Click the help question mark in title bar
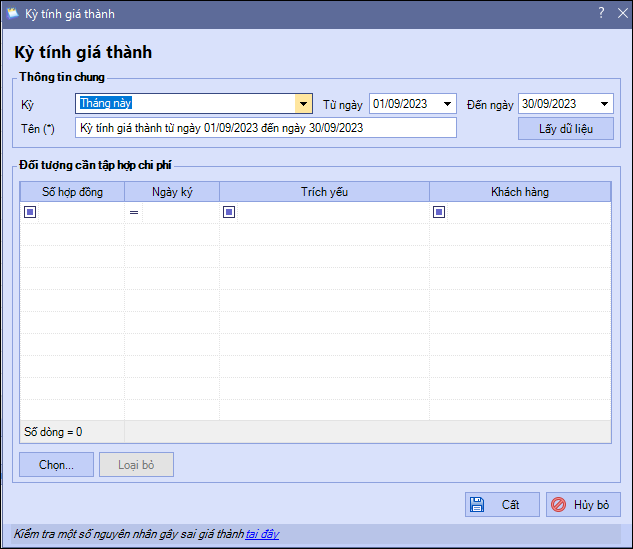The width and height of the screenshot is (633, 549). 601,13
